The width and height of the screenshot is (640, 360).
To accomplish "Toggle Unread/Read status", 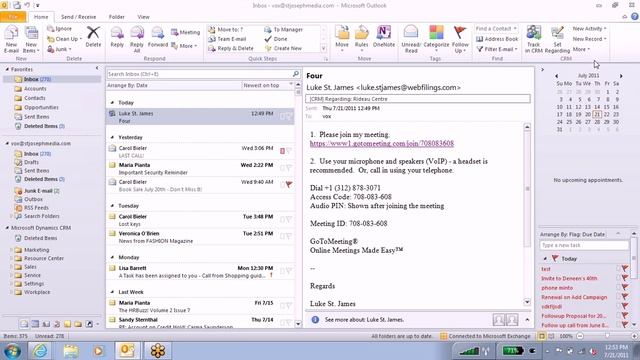I will coord(411,39).
